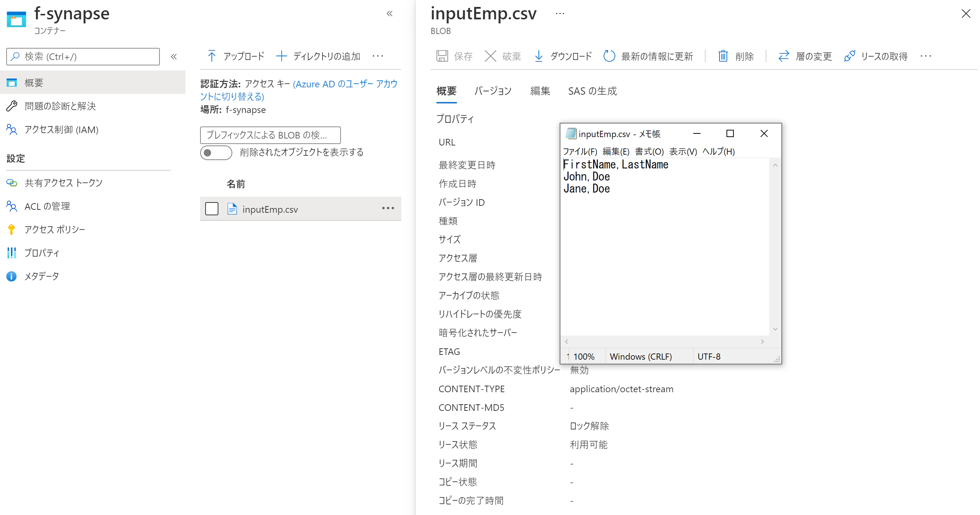The width and height of the screenshot is (980, 515).
Task: Click the application/octet-stream content type value
Action: coord(621,389)
